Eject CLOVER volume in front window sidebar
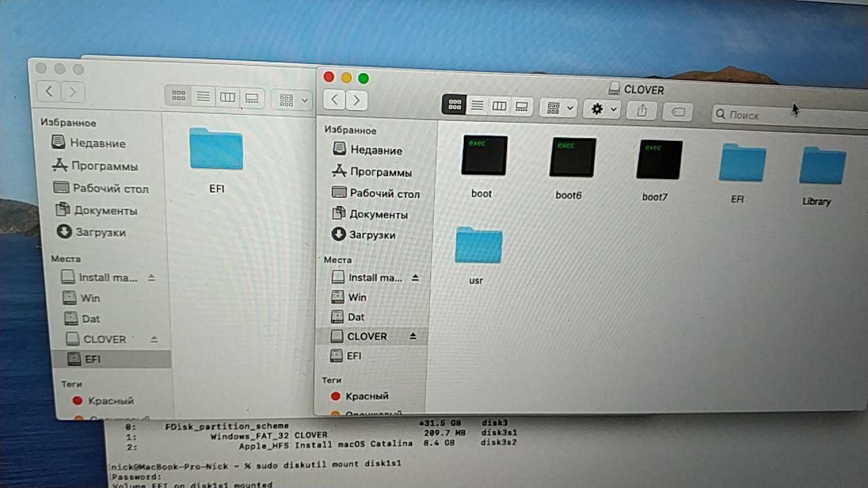 click(414, 336)
